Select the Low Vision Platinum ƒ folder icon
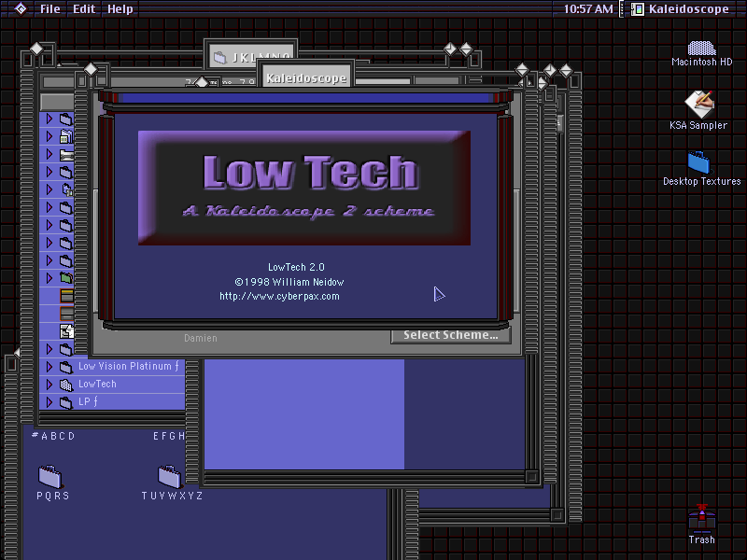This screenshot has height=560, width=747. coord(65,367)
